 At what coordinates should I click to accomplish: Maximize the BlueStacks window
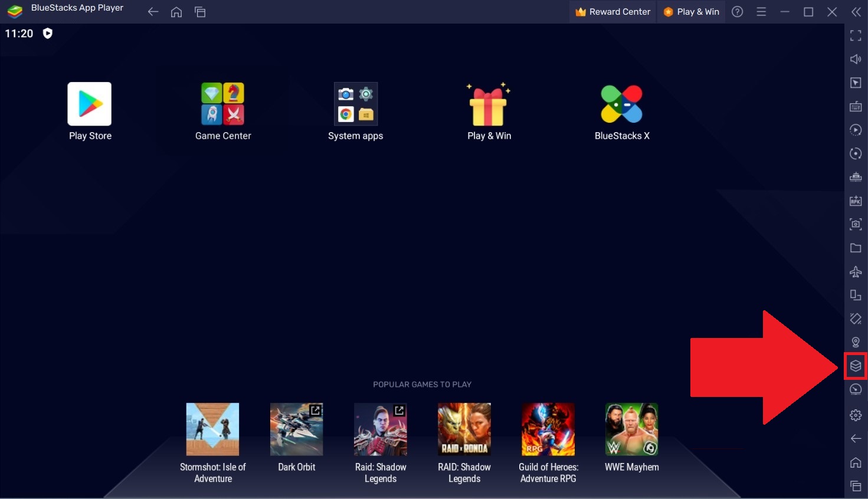click(x=808, y=12)
